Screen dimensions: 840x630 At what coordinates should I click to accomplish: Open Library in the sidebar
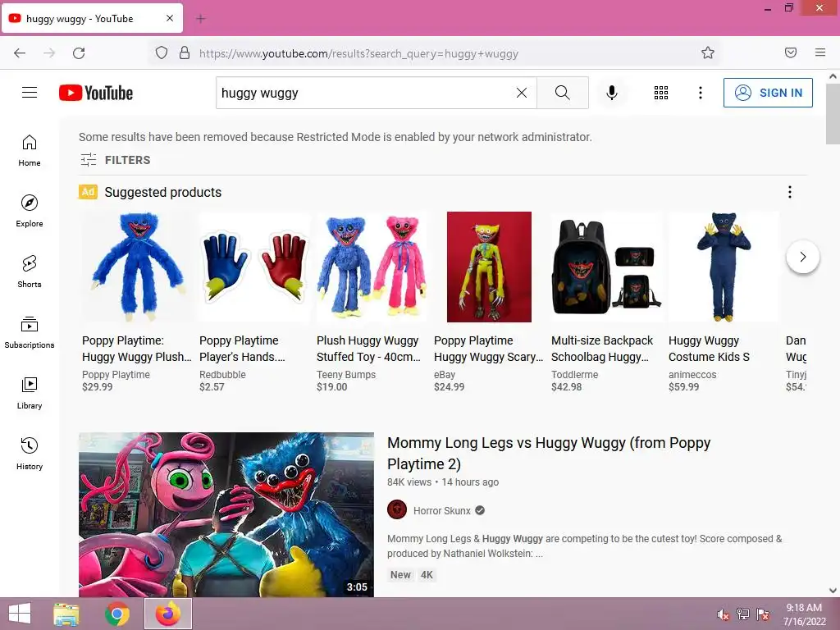tap(30, 393)
